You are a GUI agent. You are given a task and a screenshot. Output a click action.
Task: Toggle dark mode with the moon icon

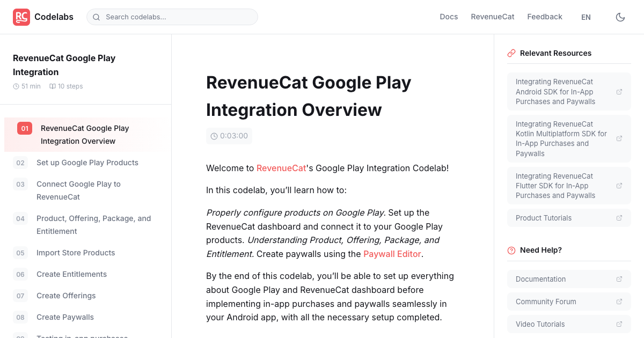[620, 17]
